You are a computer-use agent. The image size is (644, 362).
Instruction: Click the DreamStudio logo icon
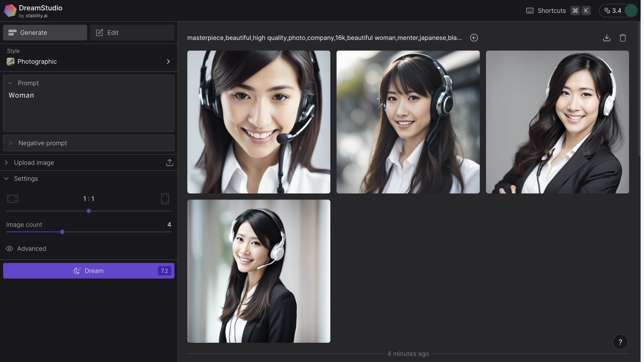pos(10,10)
